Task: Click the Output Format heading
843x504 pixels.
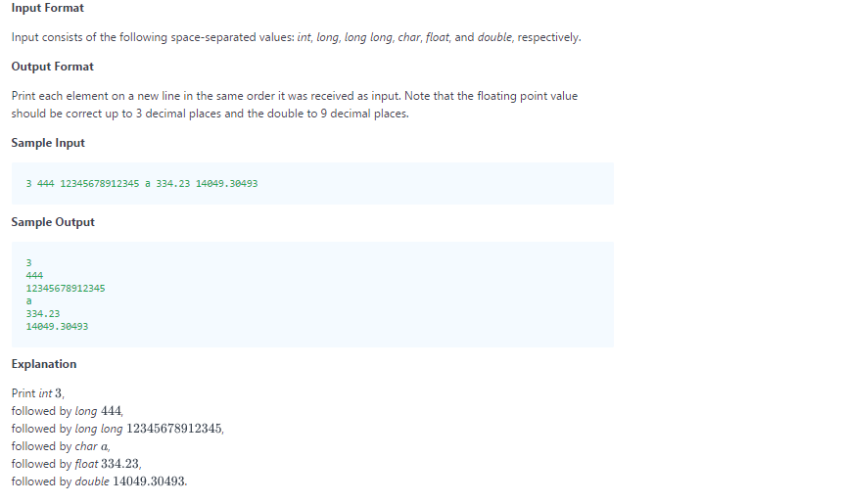Action: click(52, 67)
